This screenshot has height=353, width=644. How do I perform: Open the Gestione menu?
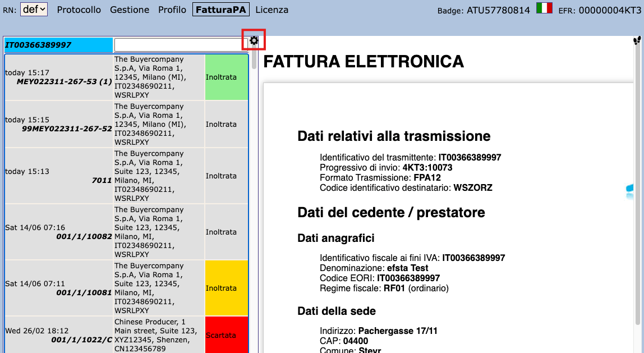point(130,9)
